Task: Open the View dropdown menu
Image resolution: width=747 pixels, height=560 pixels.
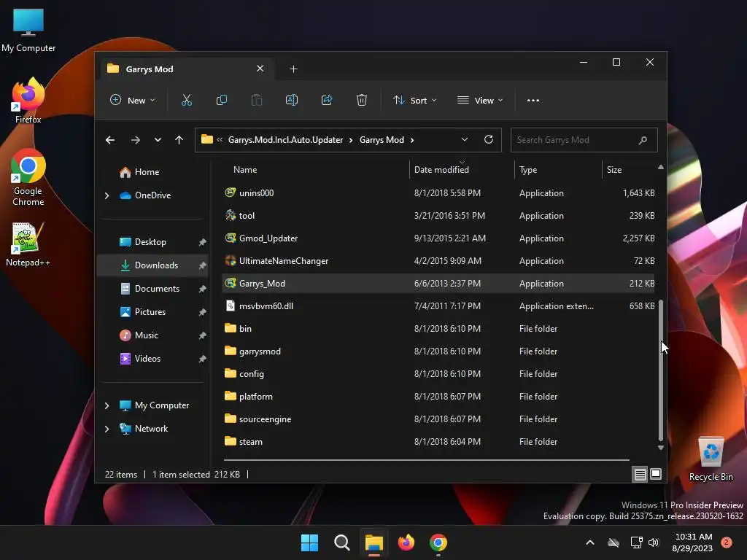Action: coord(480,101)
